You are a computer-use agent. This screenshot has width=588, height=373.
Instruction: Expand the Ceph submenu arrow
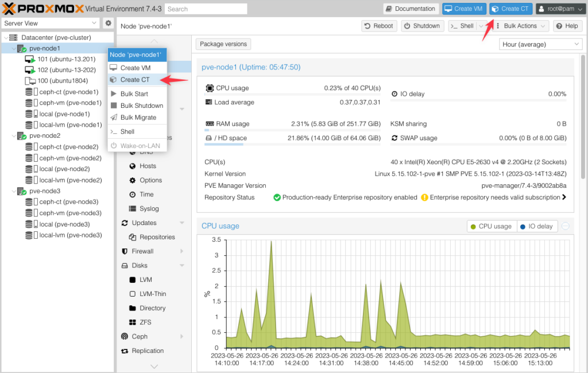182,337
